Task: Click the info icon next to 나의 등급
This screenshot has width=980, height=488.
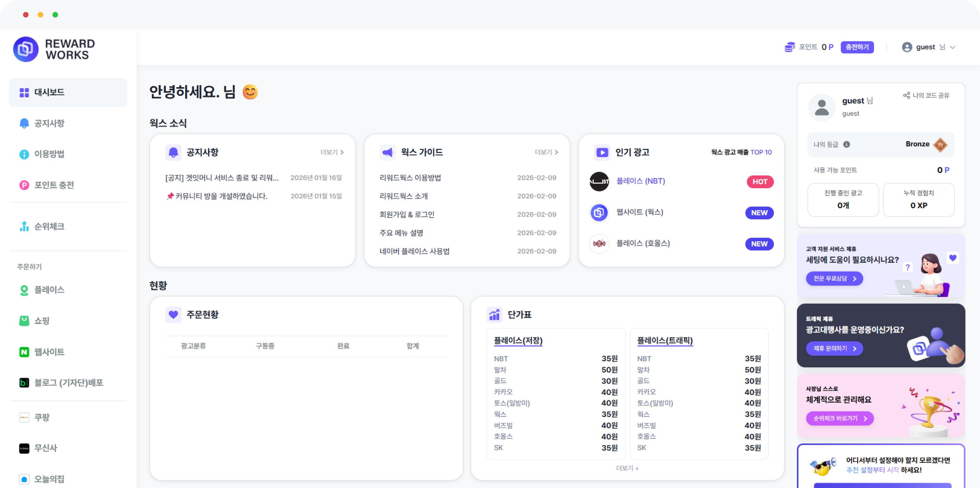Action: tap(846, 145)
